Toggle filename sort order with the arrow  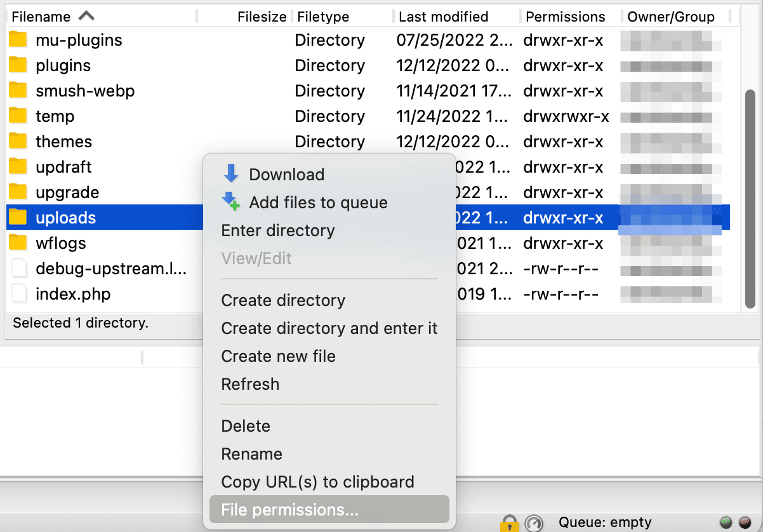pyautogui.click(x=87, y=16)
